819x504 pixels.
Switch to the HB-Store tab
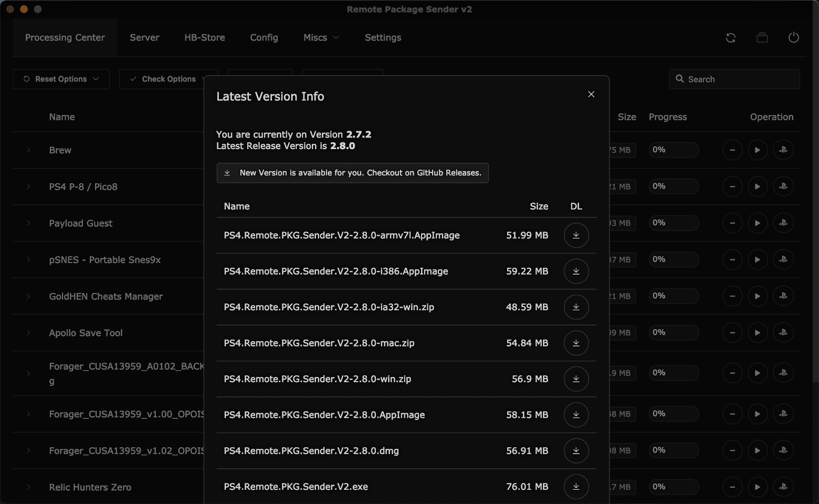pos(204,38)
